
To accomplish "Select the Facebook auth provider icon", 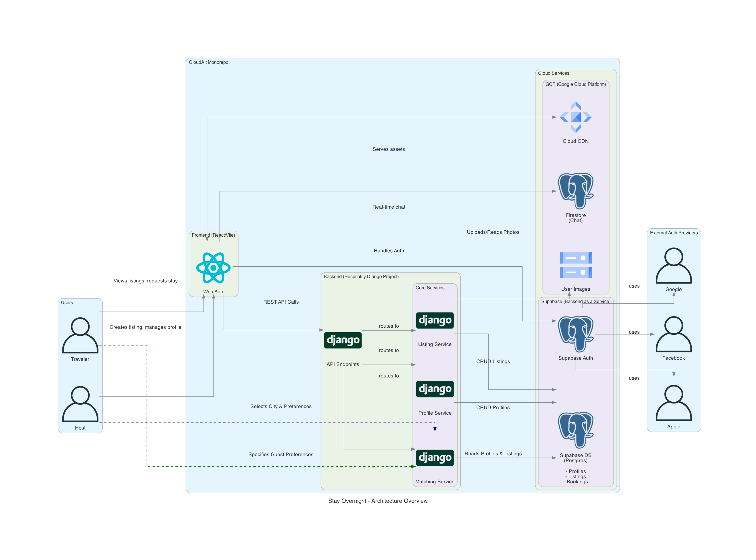I will coord(673,334).
